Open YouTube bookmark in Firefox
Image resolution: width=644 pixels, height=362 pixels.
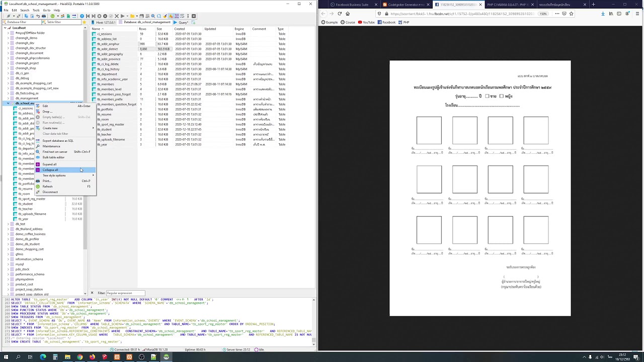click(x=366, y=22)
